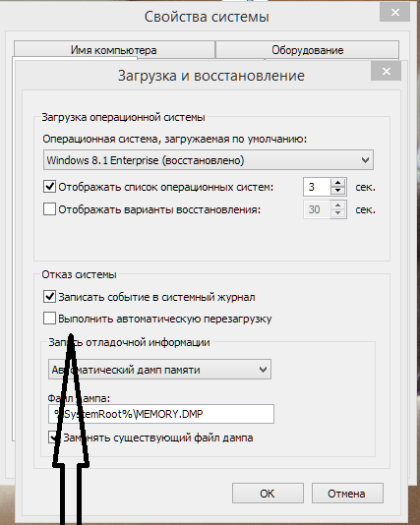The image size is (420, 525).
Task: Open the 'Оборудование' tab
Action: [307, 50]
